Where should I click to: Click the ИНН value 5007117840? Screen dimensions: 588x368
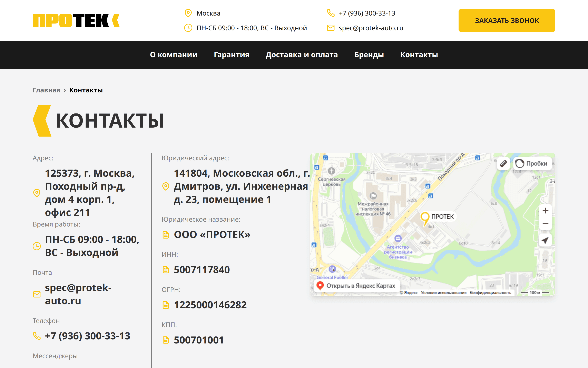[202, 270]
